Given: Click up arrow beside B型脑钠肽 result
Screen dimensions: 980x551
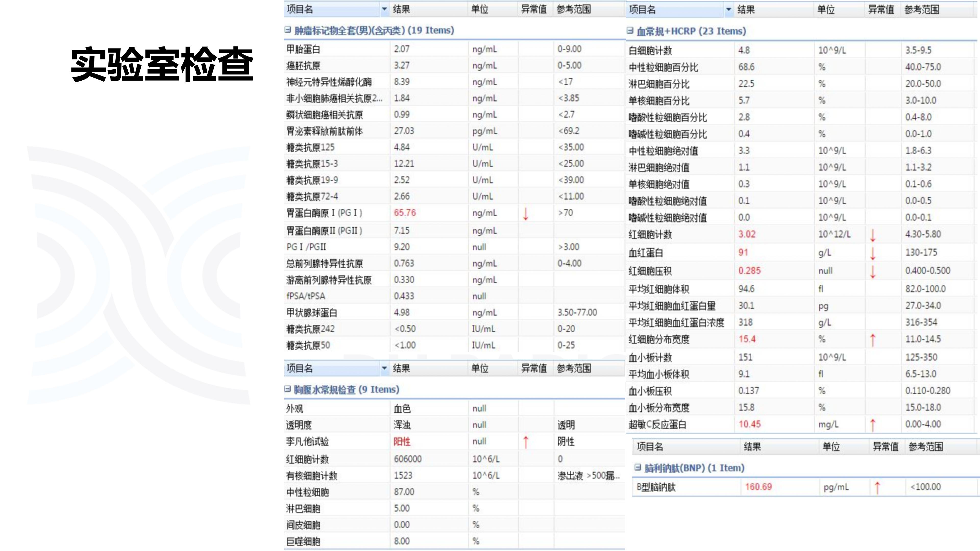Looking at the screenshot, I should point(877,487).
